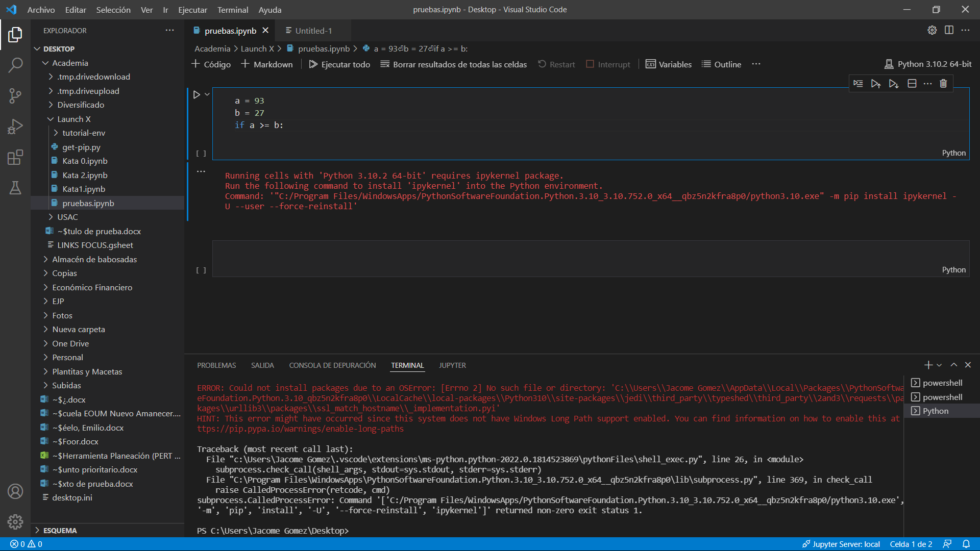Split the editor right
The image size is (980, 551).
pos(949,30)
